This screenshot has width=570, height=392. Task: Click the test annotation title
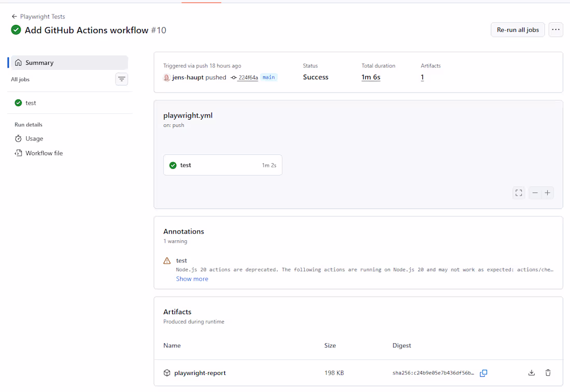(181, 260)
